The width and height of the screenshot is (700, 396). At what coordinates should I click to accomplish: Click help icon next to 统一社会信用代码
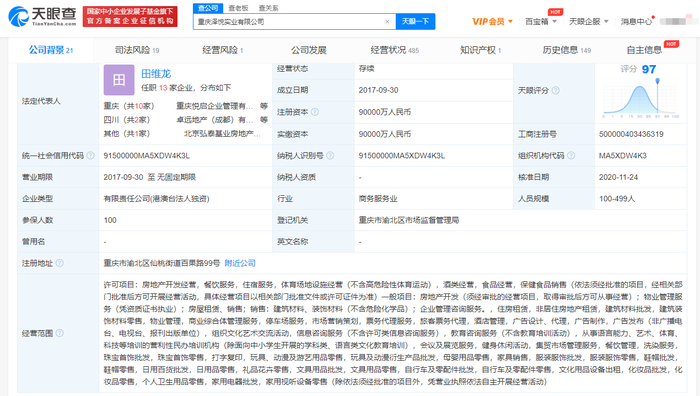(x=90, y=155)
